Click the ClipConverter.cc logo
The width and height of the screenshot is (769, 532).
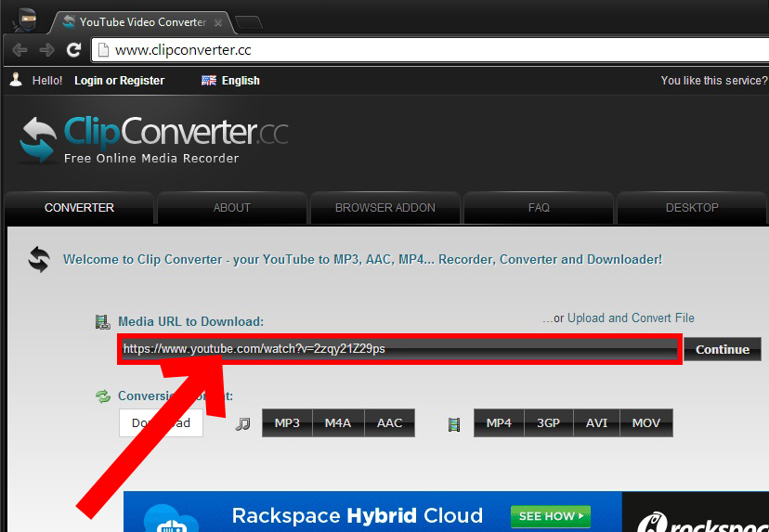153,140
